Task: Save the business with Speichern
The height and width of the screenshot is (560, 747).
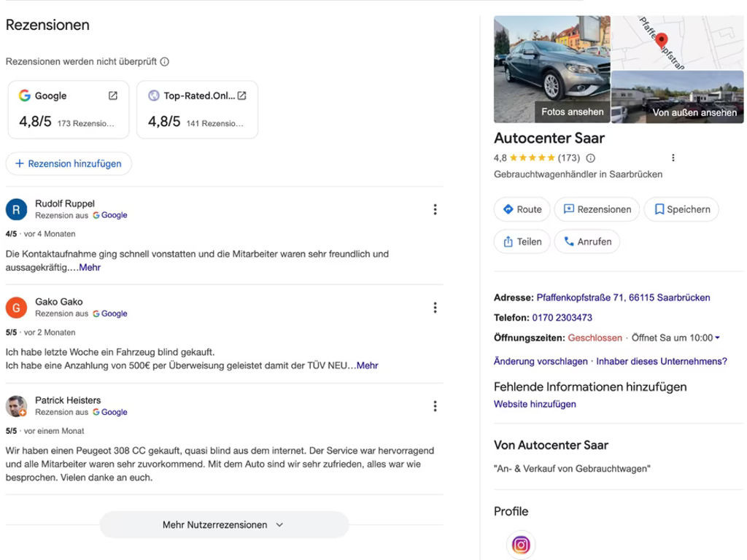Action: click(x=682, y=209)
